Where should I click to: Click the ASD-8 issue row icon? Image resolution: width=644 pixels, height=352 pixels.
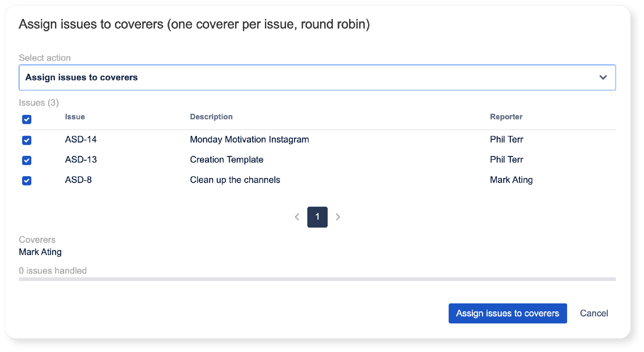coord(27,180)
